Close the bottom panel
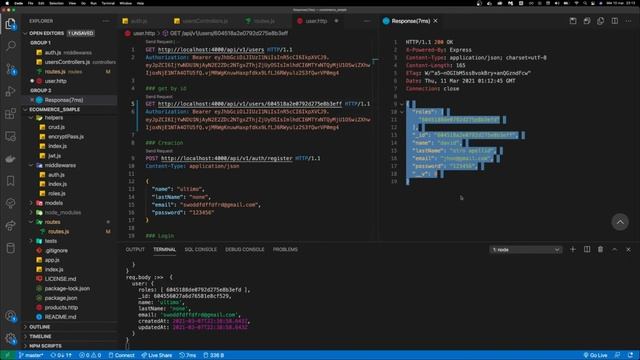 (x=629, y=249)
